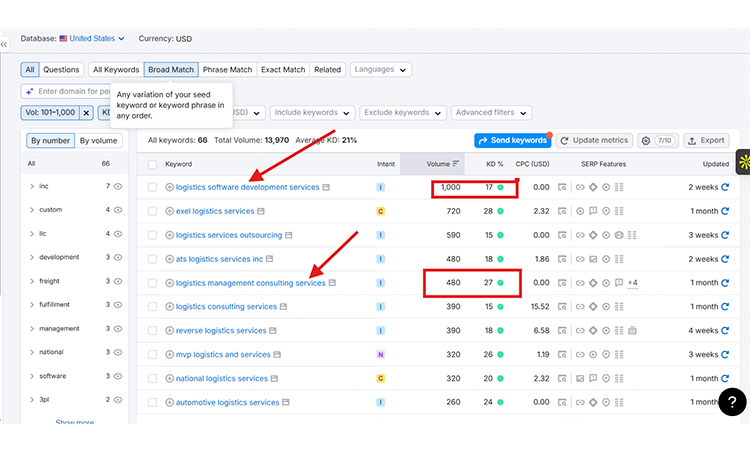This screenshot has width=750, height=450.
Task: Add automotive logistics services via plus icon
Action: pos(169,402)
